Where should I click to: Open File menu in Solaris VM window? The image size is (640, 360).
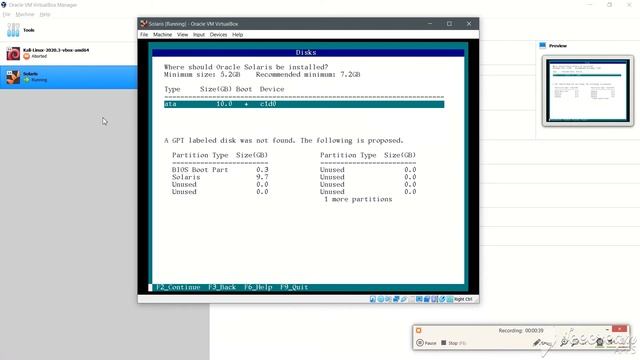144,35
